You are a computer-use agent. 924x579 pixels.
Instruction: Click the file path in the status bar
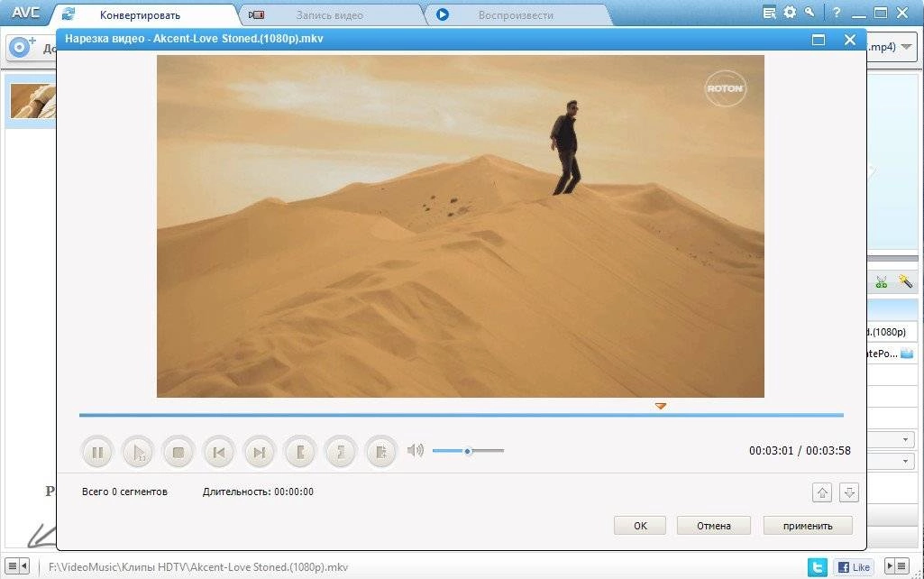point(198,567)
